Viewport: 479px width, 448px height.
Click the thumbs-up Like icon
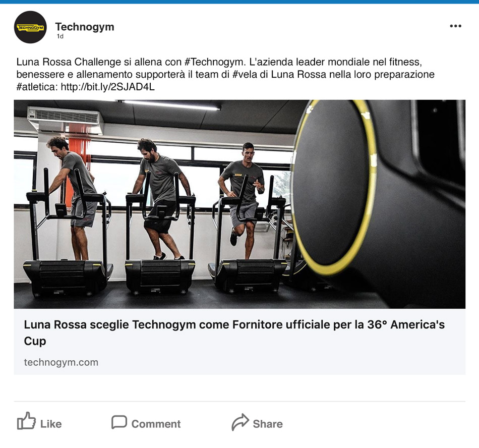tap(26, 421)
